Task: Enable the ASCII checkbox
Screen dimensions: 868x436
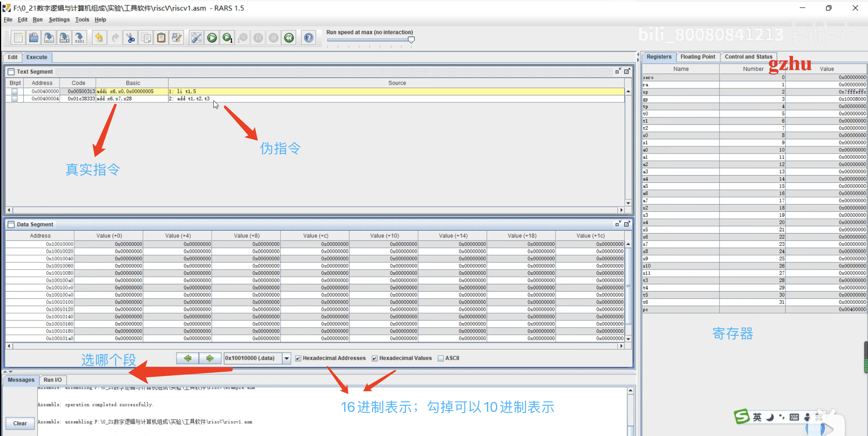Action: pyautogui.click(x=440, y=358)
